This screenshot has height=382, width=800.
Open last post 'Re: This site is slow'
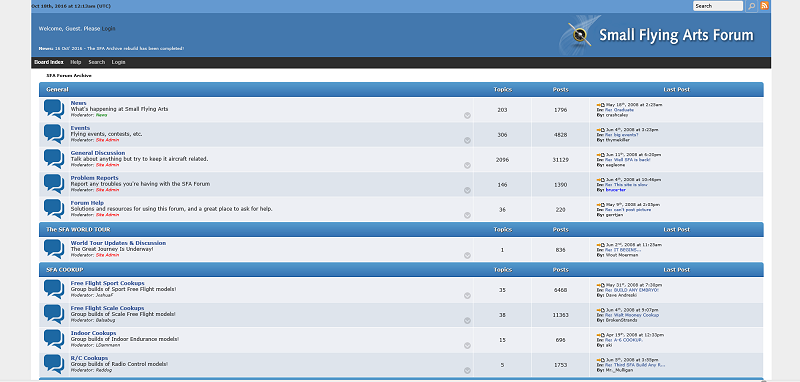(626, 185)
